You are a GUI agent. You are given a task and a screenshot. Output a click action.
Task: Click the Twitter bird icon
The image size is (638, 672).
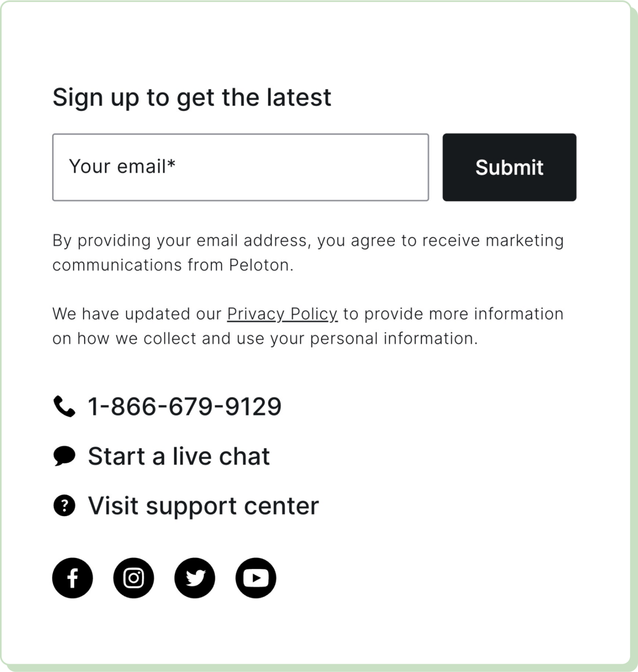(195, 577)
